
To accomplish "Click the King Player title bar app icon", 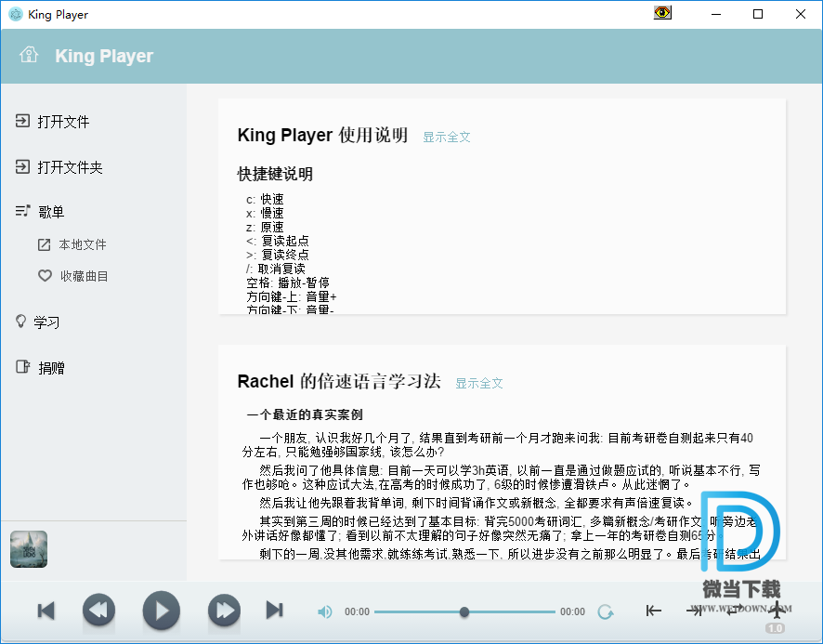I will click(16, 14).
